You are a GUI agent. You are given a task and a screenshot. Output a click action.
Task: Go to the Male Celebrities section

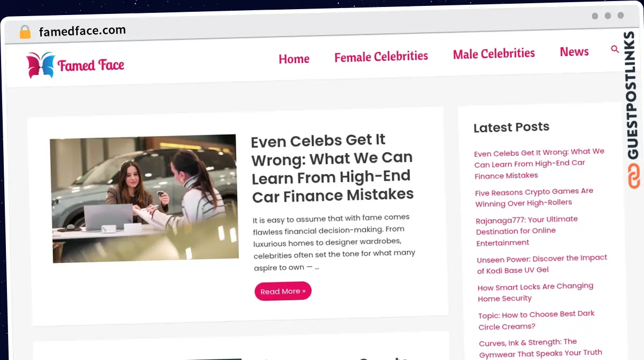[x=494, y=54]
